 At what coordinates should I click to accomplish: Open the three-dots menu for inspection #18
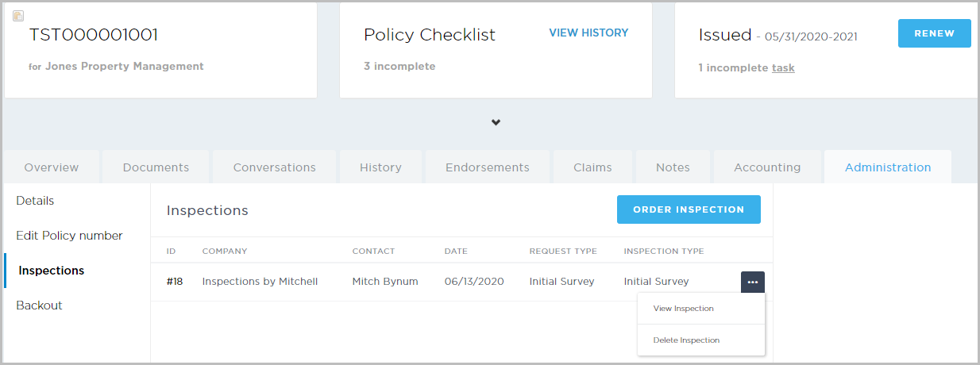[752, 282]
